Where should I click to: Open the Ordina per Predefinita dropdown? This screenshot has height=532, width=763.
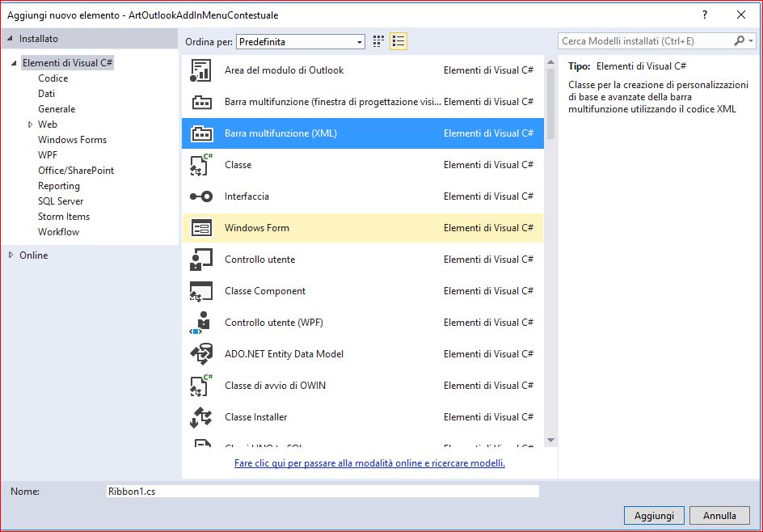pyautogui.click(x=300, y=42)
